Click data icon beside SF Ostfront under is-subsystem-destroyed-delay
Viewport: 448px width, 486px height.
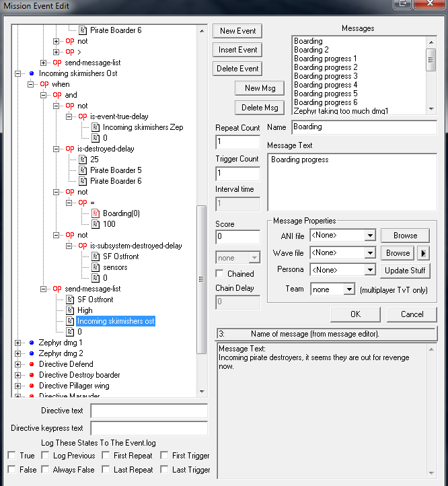click(x=96, y=256)
